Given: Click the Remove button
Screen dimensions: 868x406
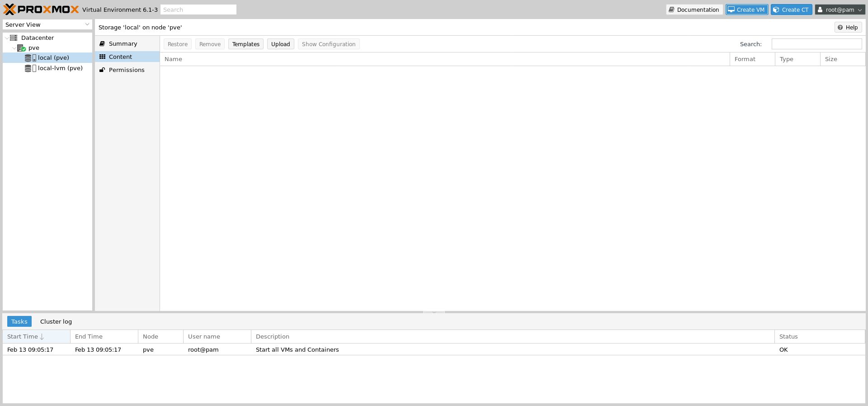Looking at the screenshot, I should [210, 44].
